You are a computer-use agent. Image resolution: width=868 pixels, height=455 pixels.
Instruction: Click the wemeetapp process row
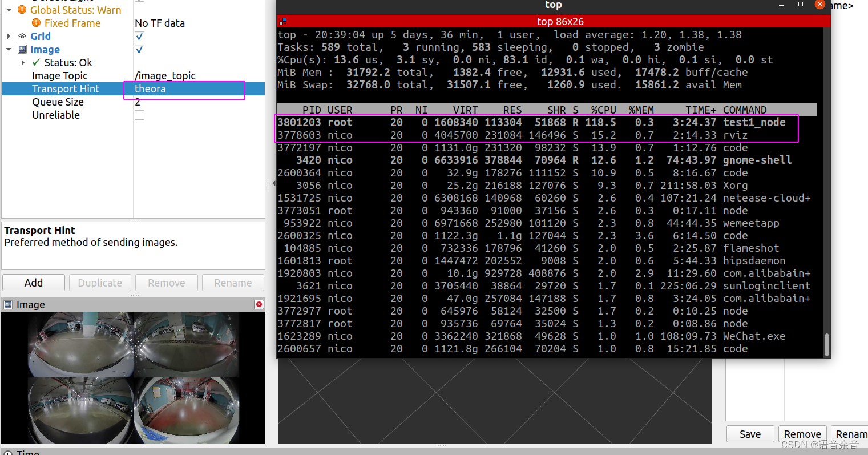pos(547,223)
